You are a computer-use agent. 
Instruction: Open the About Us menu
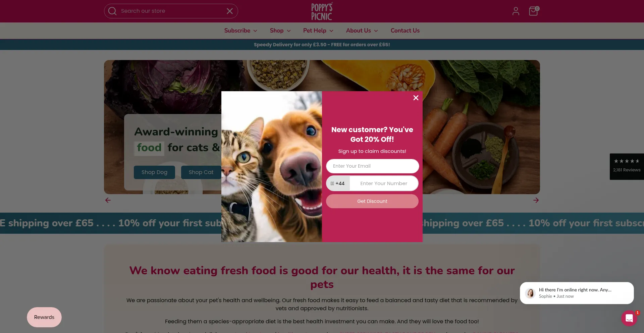362,31
